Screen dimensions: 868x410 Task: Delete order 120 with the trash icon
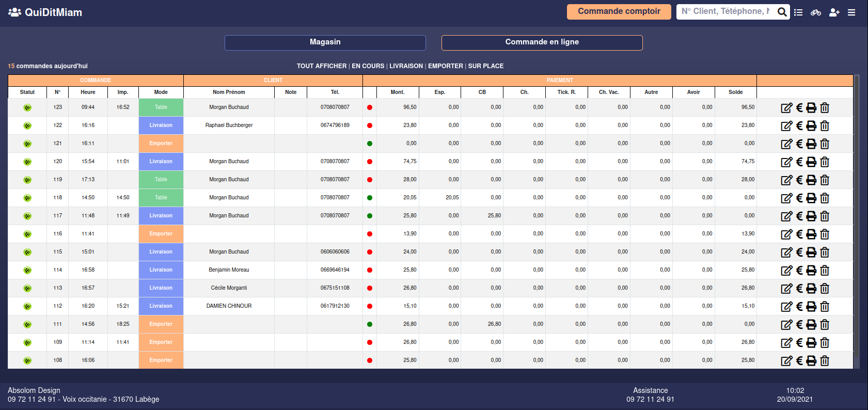pos(825,162)
